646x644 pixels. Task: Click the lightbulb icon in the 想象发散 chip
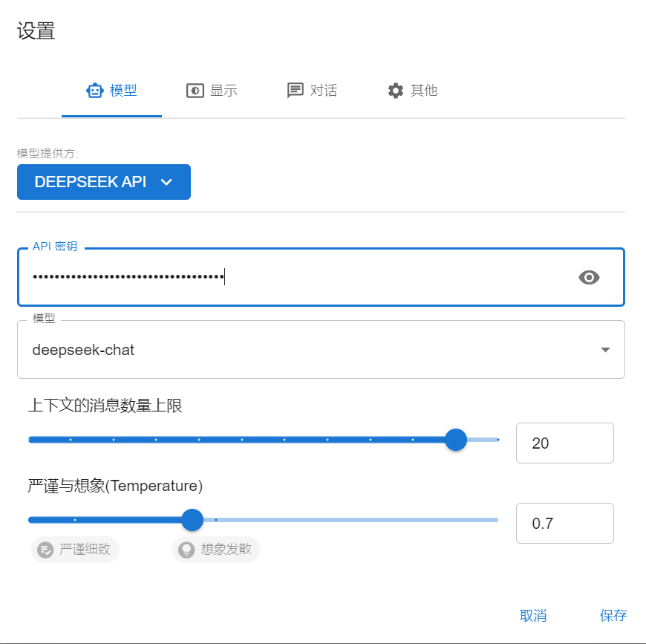click(x=186, y=550)
